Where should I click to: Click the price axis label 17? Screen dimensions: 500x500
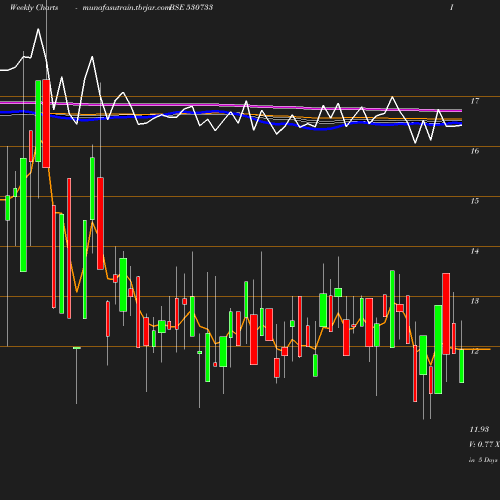[x=475, y=101]
